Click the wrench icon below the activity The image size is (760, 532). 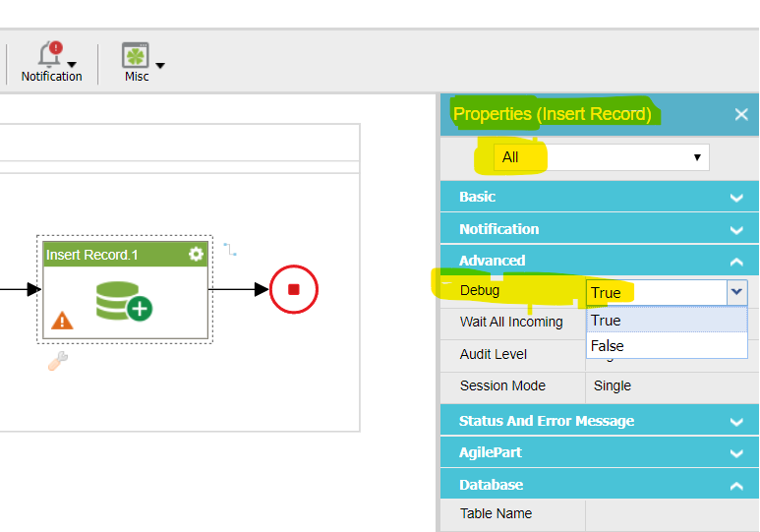pyautogui.click(x=58, y=361)
